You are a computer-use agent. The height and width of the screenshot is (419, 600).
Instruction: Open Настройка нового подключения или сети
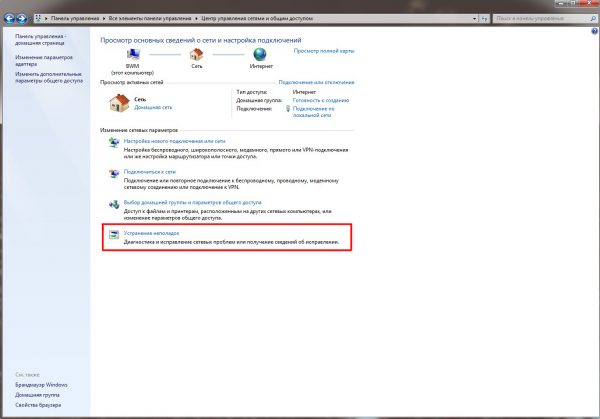point(174,141)
